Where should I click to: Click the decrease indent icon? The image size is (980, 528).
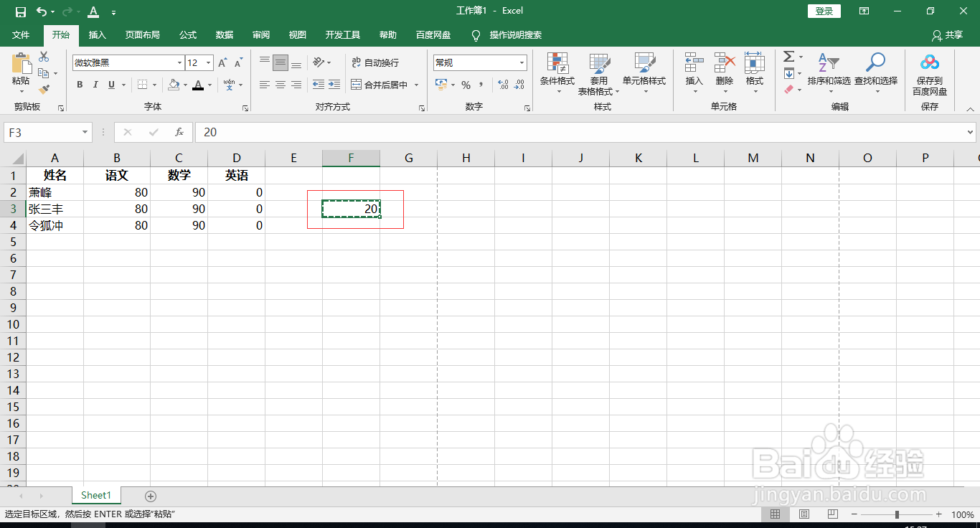click(x=318, y=85)
